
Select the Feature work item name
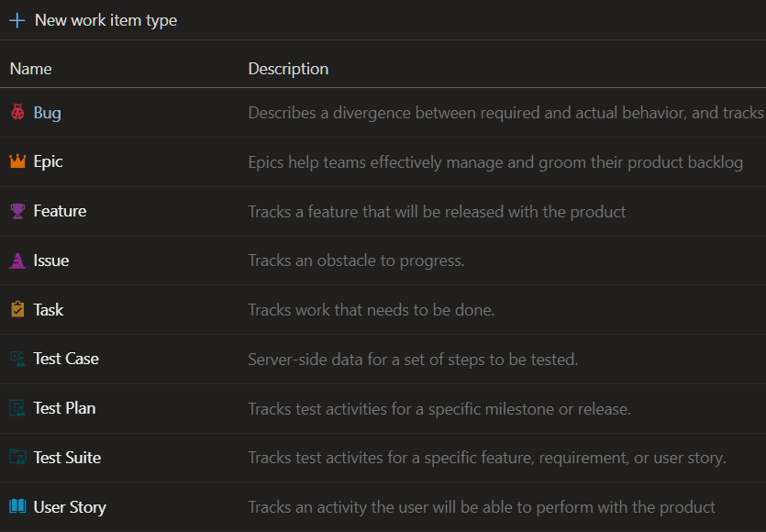coord(60,211)
